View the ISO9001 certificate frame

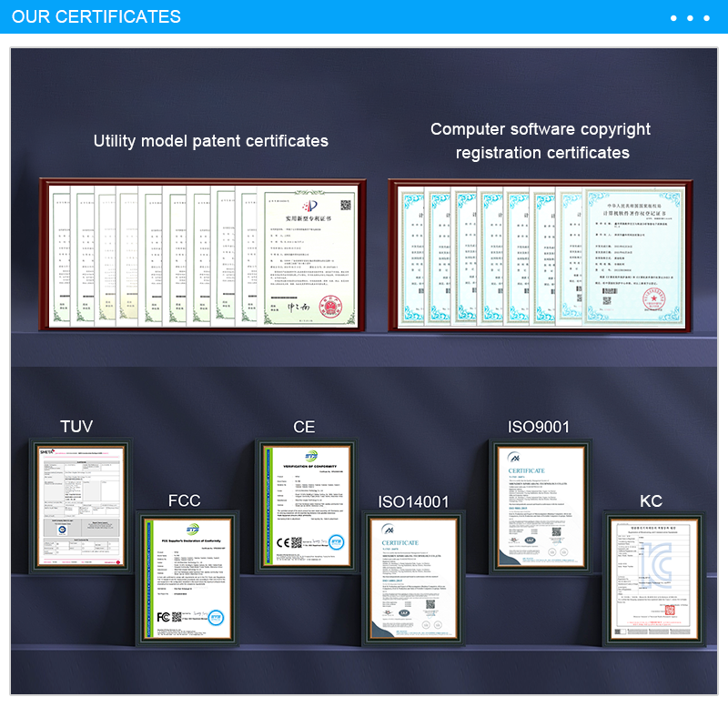(x=540, y=506)
